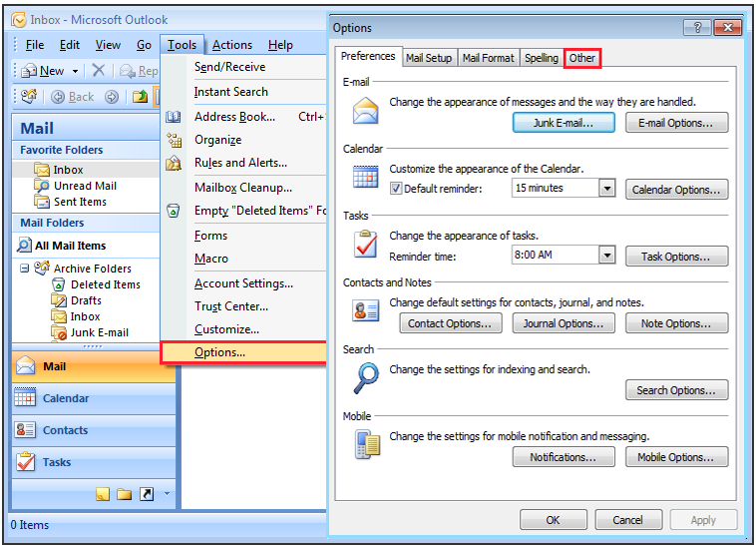Switch to the Mail Setup tab

point(429,58)
